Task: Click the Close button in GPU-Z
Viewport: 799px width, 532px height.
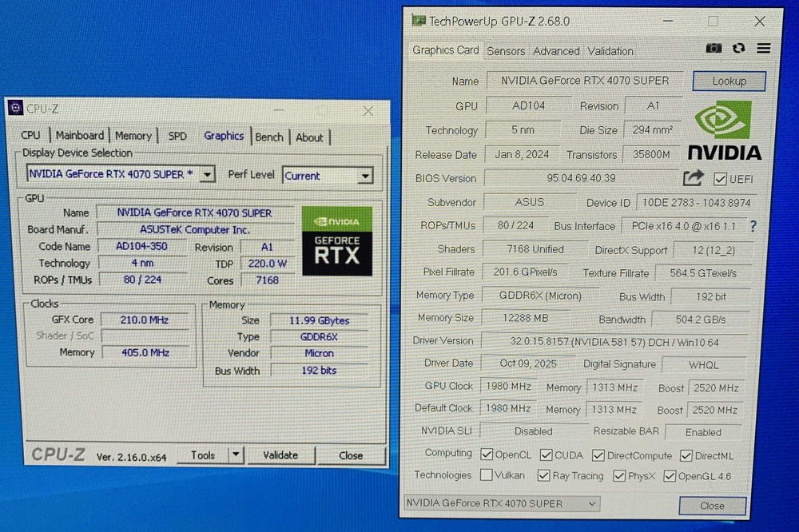Action: (713, 506)
